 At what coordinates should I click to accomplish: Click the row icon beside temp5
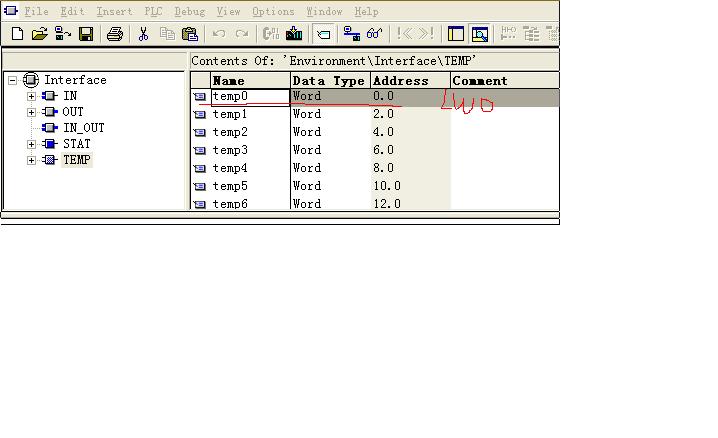(200, 186)
